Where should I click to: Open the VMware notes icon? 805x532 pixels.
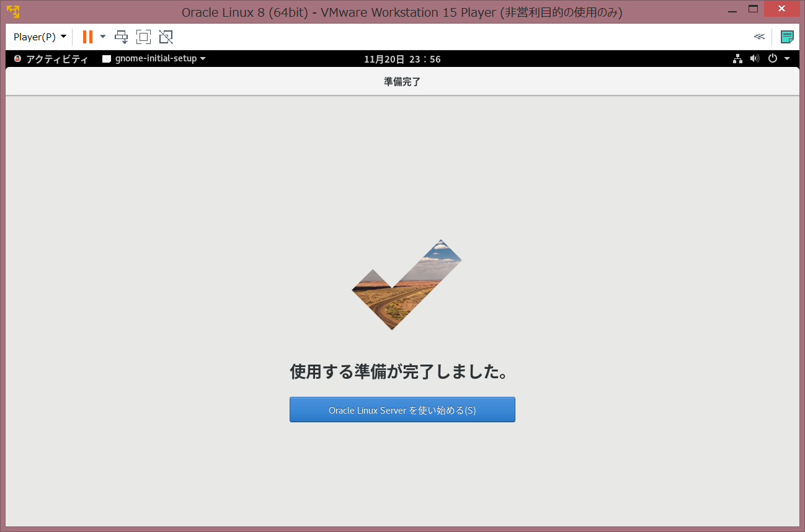point(787,37)
